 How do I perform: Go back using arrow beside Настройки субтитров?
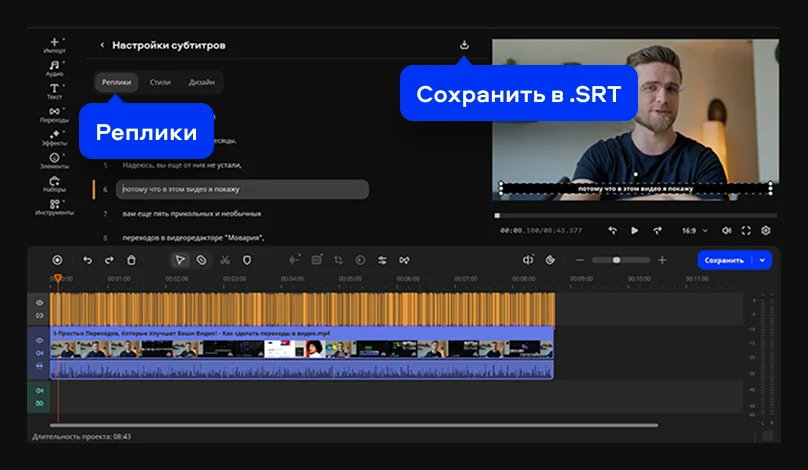tap(102, 45)
